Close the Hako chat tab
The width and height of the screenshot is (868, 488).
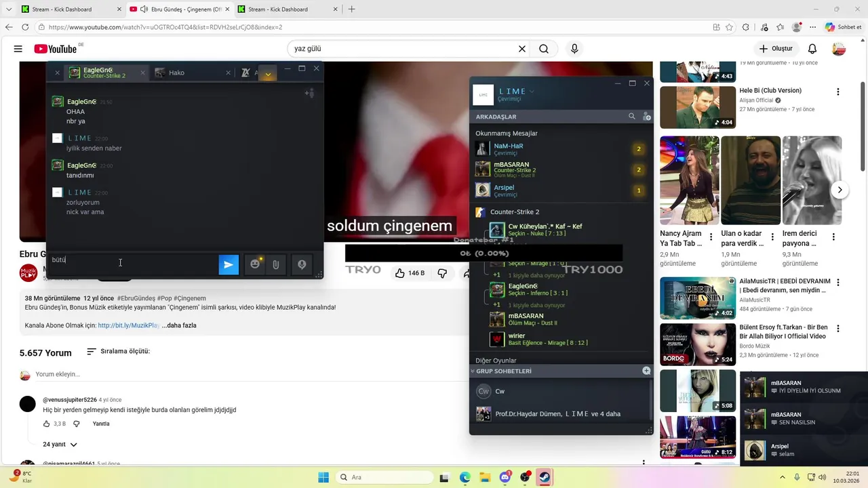pos(228,73)
